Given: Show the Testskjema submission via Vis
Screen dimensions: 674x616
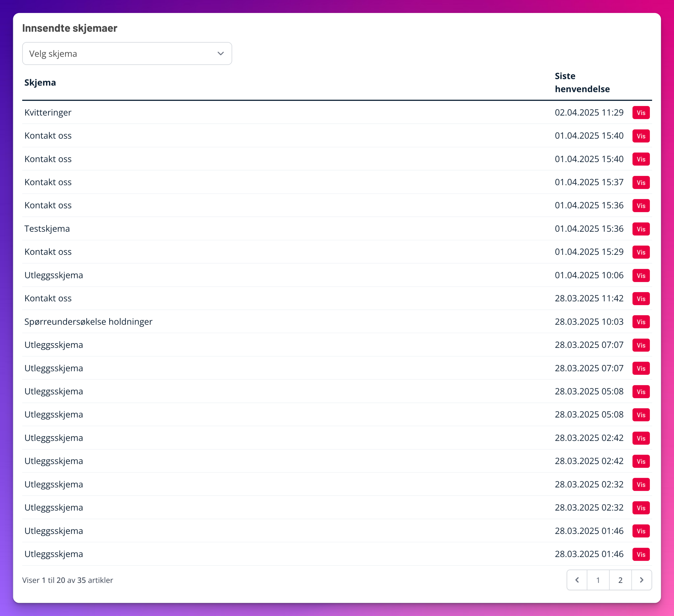Looking at the screenshot, I should click(x=641, y=229).
